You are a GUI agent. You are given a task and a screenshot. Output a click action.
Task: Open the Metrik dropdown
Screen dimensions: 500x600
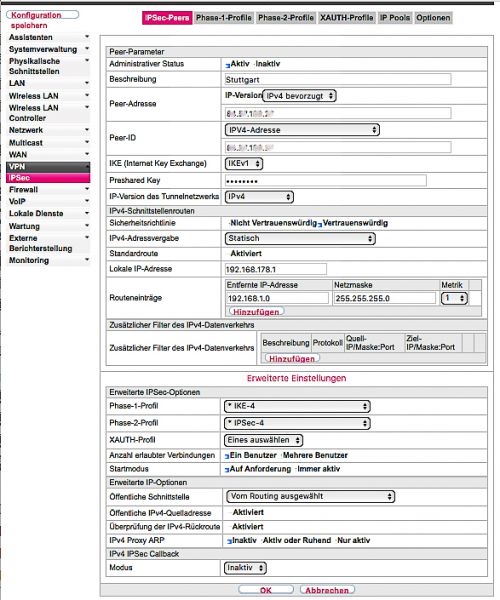coord(454,298)
